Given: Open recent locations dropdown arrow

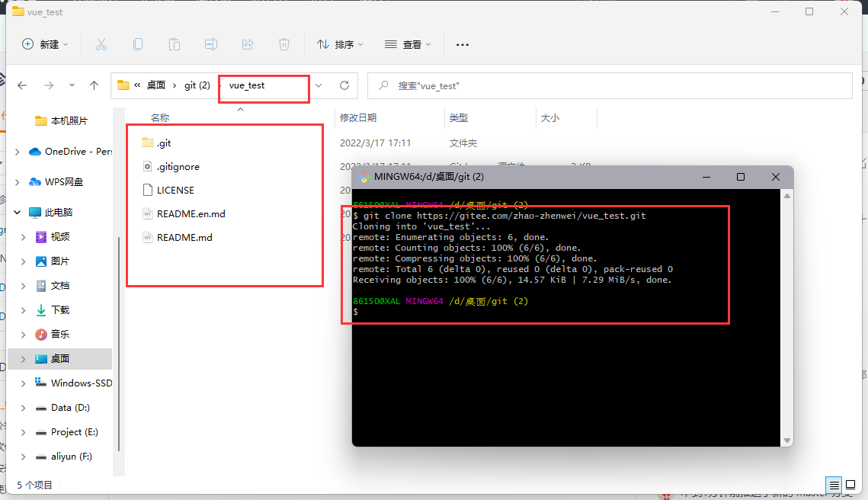Looking at the screenshot, I should click(72, 85).
